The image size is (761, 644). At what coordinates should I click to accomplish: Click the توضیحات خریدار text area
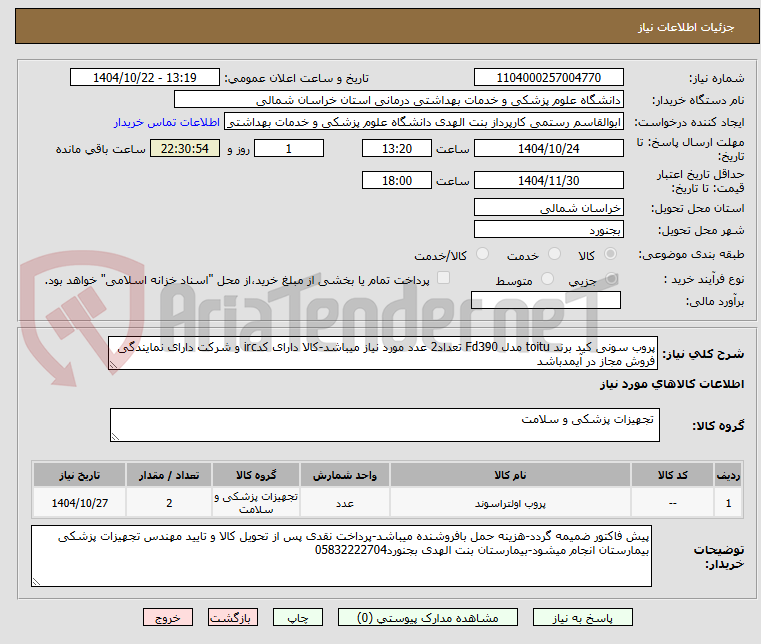341,556
